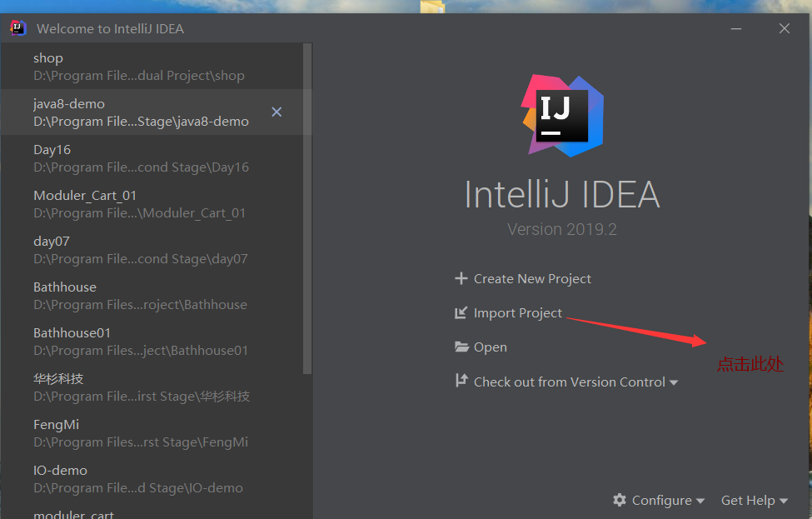This screenshot has width=812, height=519.
Task: Click the IntelliJ IDEA logo
Action: pyautogui.click(x=561, y=114)
